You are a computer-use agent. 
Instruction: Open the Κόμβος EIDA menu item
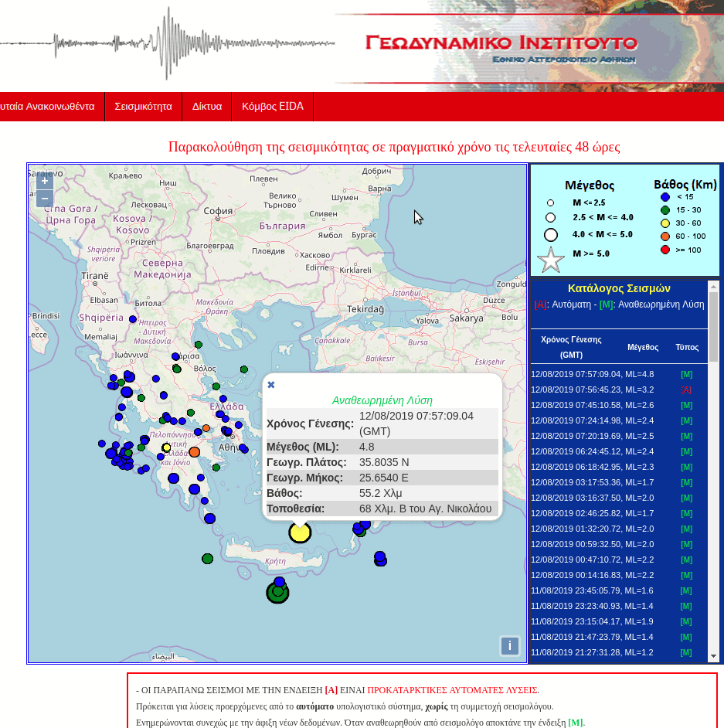click(273, 107)
